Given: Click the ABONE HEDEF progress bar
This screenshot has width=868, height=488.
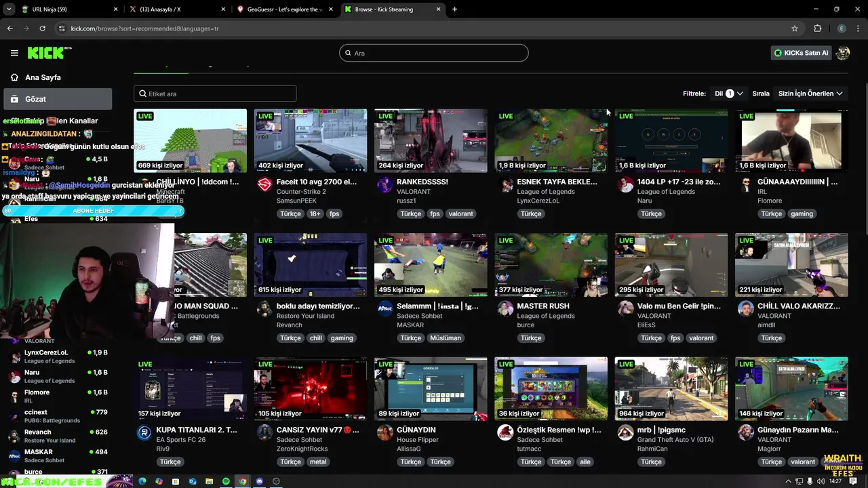Looking at the screenshot, I should 93,211.
